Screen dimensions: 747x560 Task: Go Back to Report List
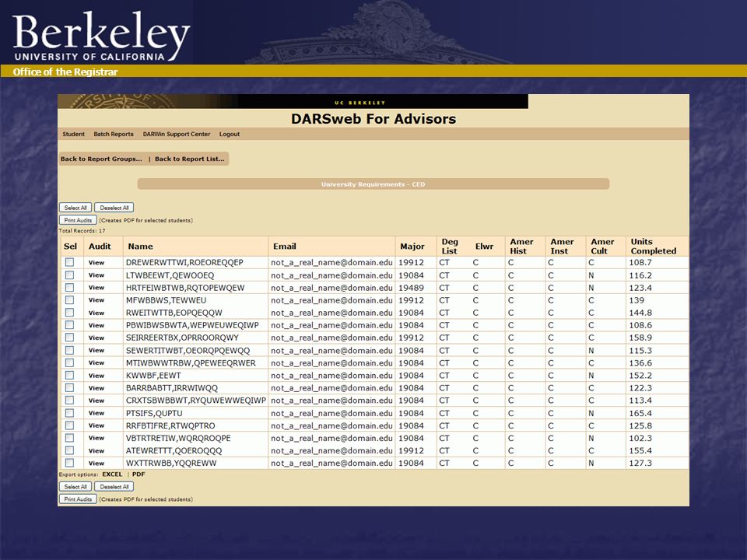tap(189, 159)
